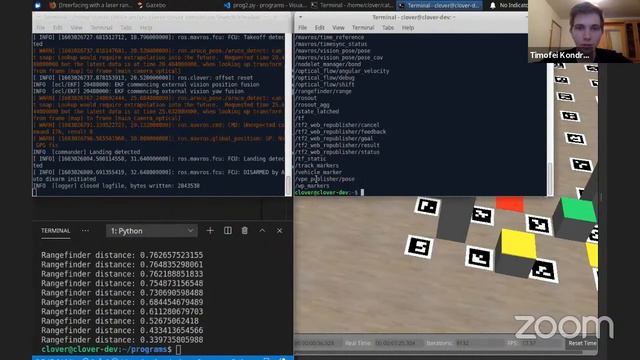Open the applications menu icon in taskbar

pos(38,5)
